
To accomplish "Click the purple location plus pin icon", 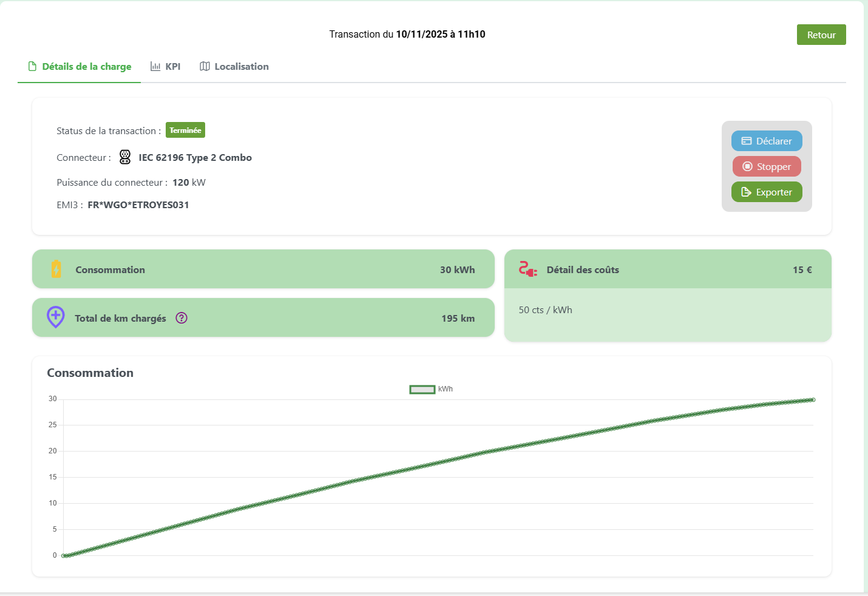I will coord(56,317).
